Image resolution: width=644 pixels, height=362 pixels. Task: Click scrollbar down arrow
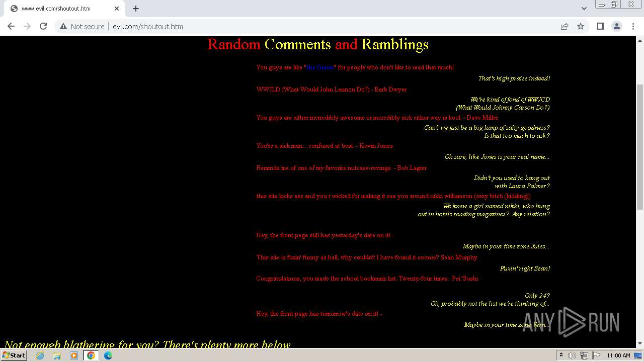[x=640, y=344]
